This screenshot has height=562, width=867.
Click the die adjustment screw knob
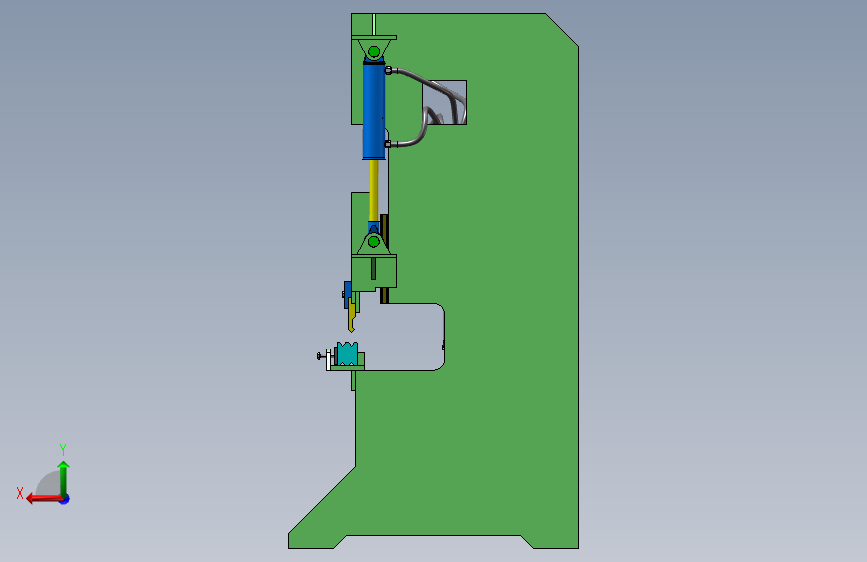pos(319,356)
